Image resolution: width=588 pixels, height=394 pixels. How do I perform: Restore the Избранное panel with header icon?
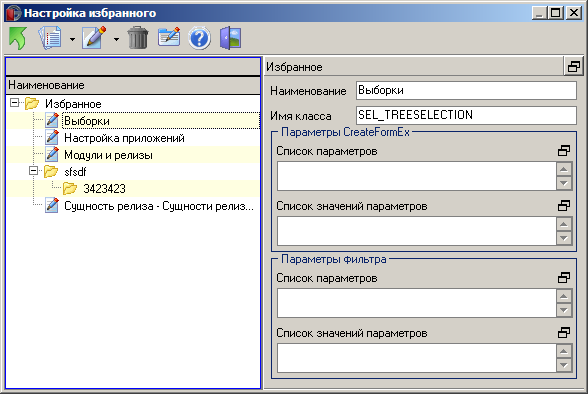574,67
